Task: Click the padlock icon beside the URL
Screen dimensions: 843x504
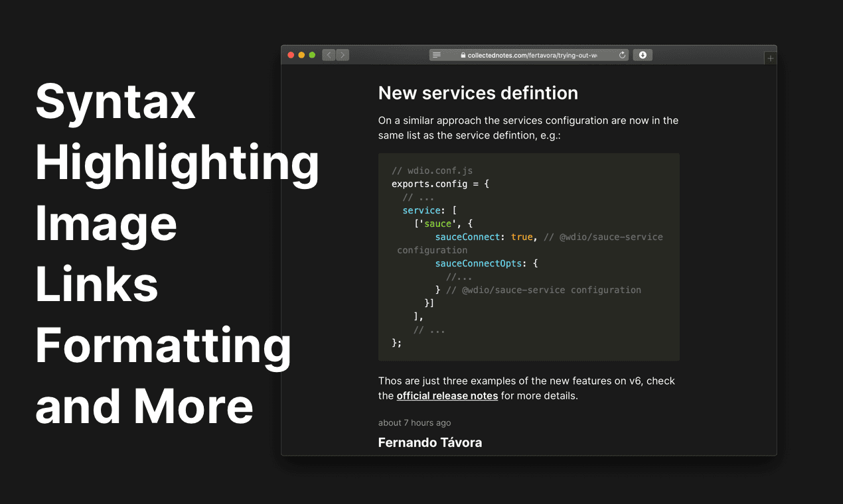Action: (463, 56)
